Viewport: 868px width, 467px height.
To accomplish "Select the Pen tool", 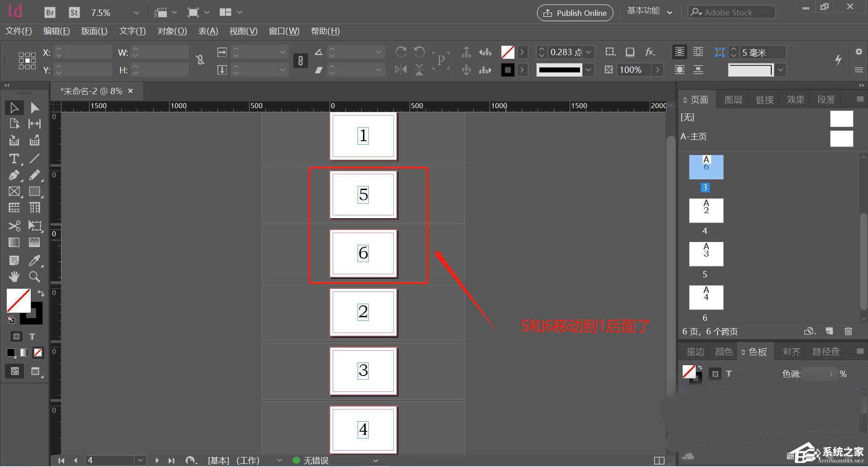I will click(14, 175).
